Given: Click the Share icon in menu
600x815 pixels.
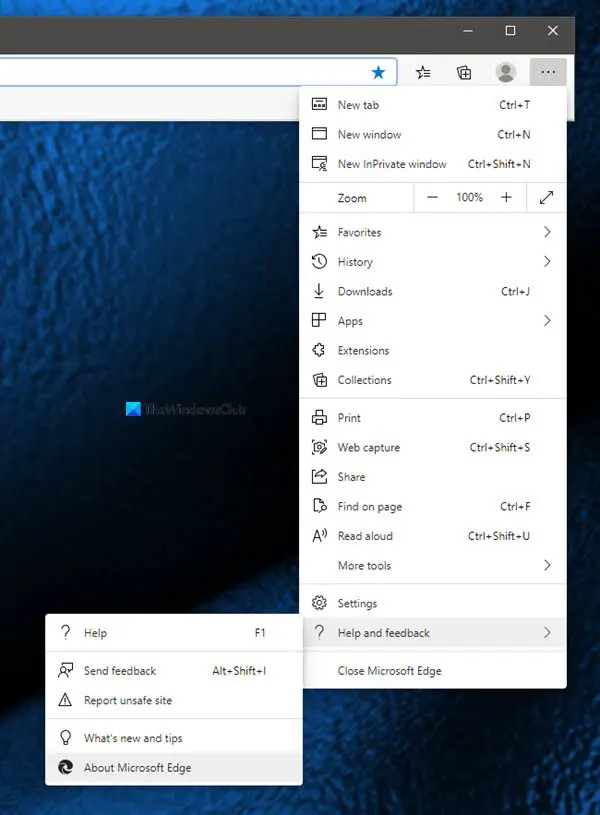Looking at the screenshot, I should click(x=319, y=477).
